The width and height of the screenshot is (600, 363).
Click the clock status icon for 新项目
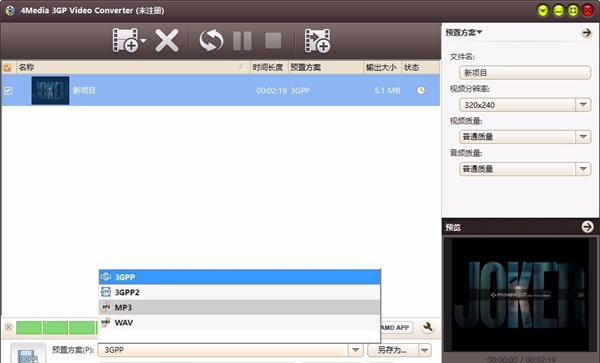421,90
